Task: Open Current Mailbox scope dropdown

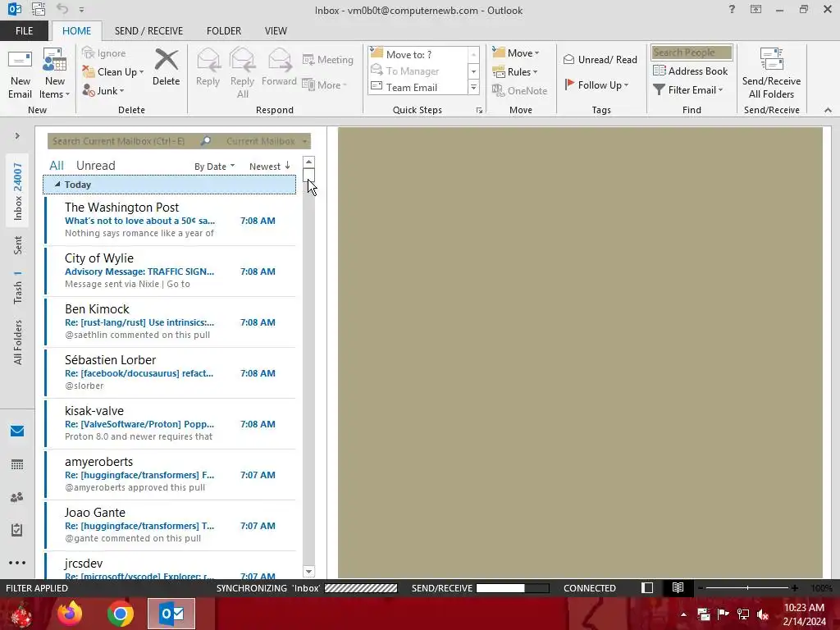Action: pos(267,141)
